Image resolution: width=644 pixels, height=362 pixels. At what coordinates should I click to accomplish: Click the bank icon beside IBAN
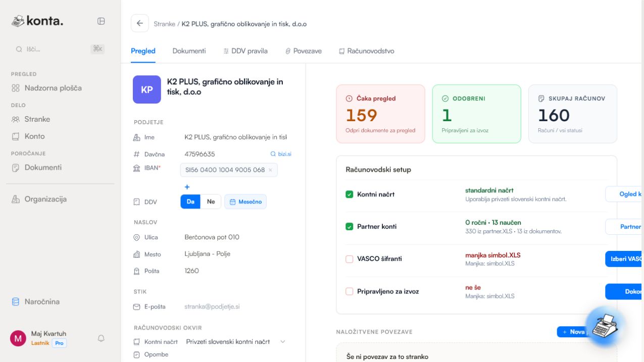[136, 168]
